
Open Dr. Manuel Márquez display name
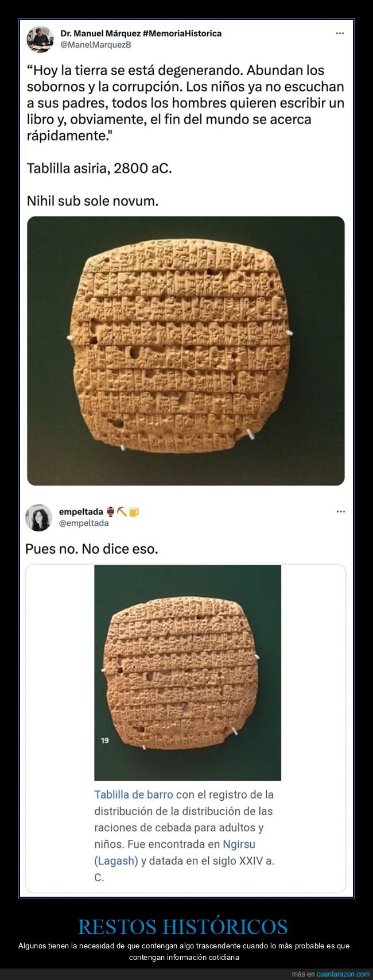[141, 33]
